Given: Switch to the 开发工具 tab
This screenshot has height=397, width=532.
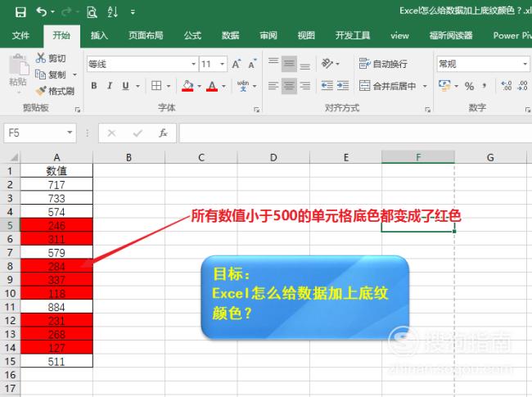Looking at the screenshot, I should 353,35.
